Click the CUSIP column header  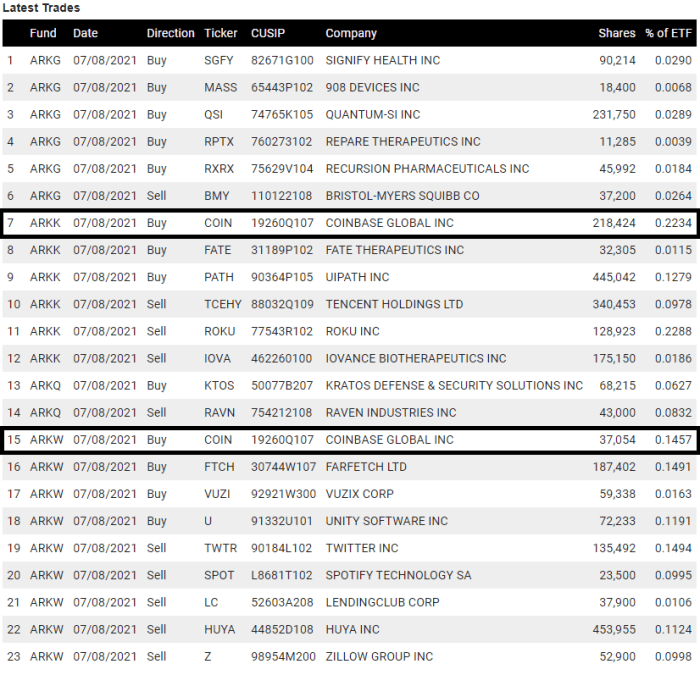click(x=268, y=33)
